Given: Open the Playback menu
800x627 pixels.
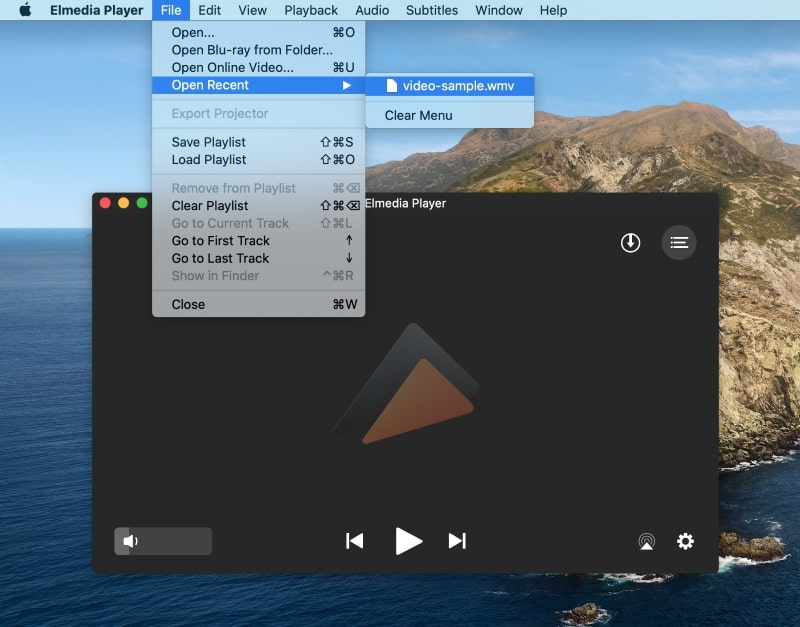Looking at the screenshot, I should click(311, 10).
